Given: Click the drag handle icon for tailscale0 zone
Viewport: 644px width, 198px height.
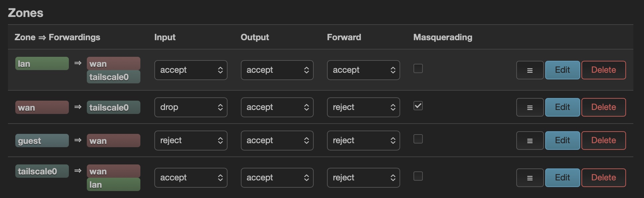Looking at the screenshot, I should coord(530,178).
